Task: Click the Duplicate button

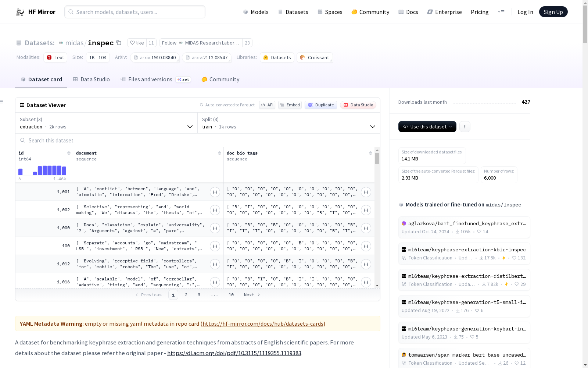Action: point(321,105)
